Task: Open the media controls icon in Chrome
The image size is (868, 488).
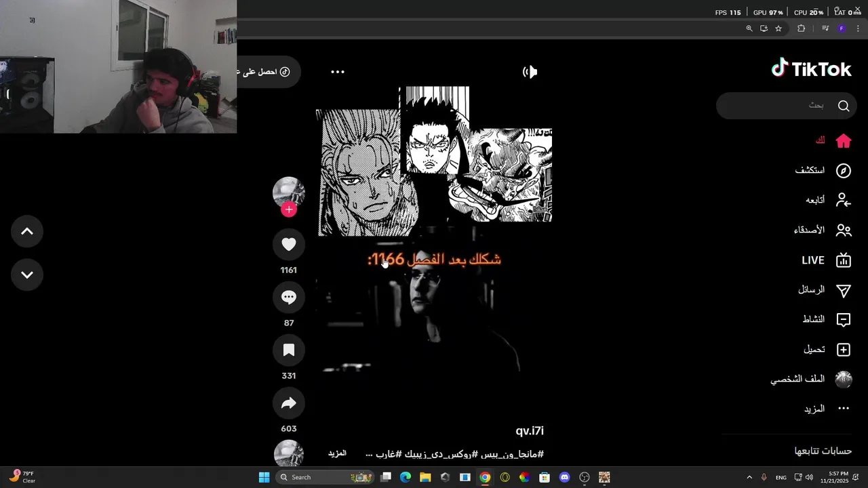Action: (x=825, y=28)
